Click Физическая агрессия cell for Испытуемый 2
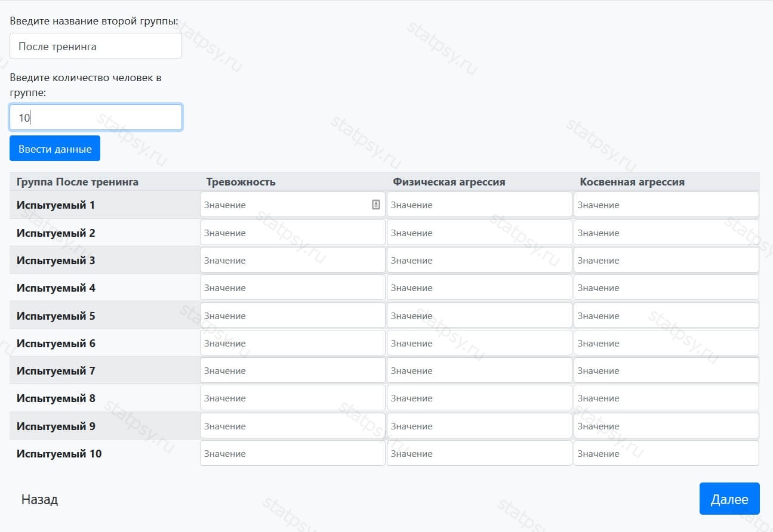Image resolution: width=773 pixels, height=532 pixels. coord(479,233)
